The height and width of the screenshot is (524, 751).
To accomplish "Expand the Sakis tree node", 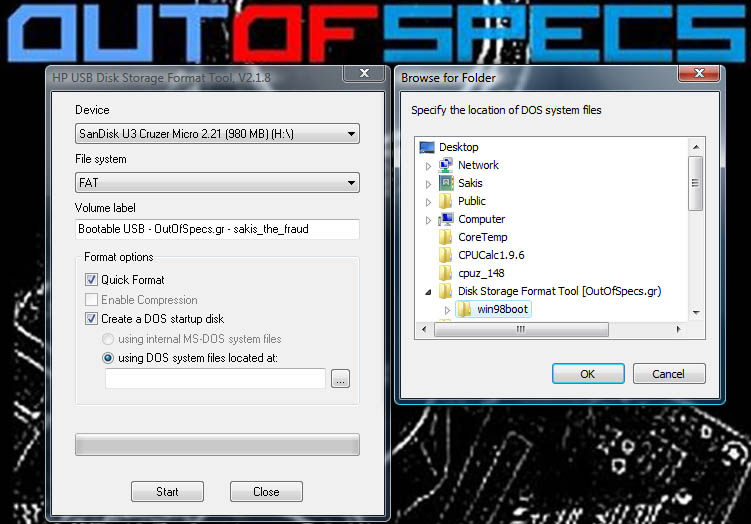I will point(428,184).
